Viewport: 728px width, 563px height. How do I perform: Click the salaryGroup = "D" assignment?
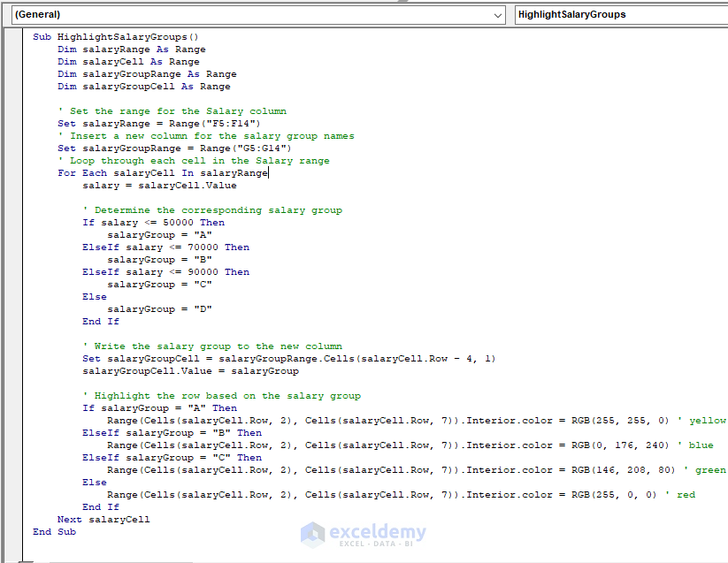[160, 309]
